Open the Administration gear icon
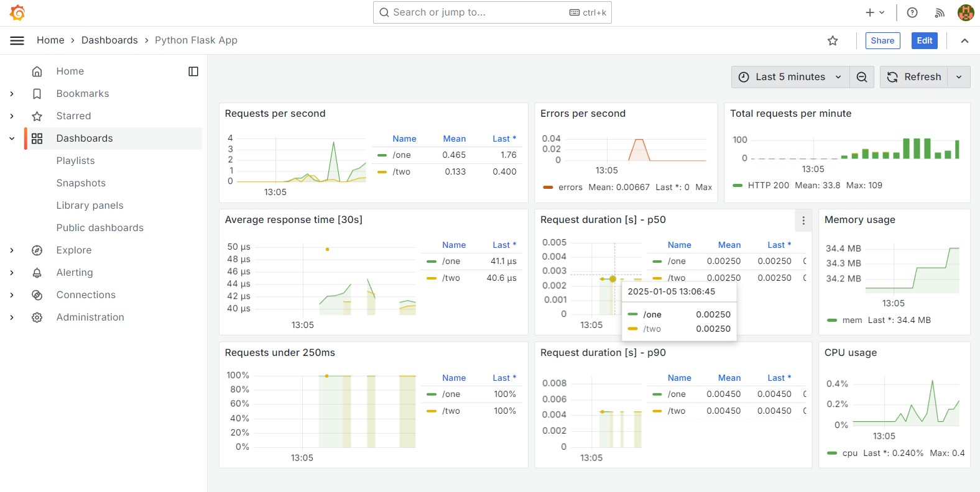980x492 pixels. 37,317
